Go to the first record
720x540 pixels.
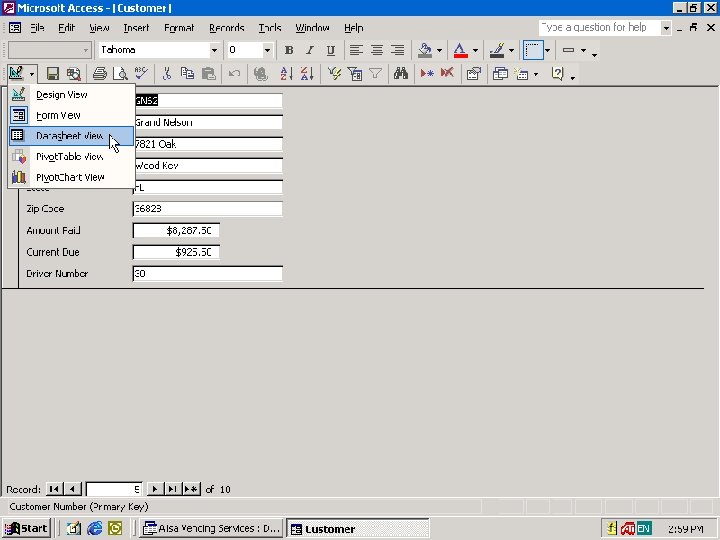coord(54,489)
